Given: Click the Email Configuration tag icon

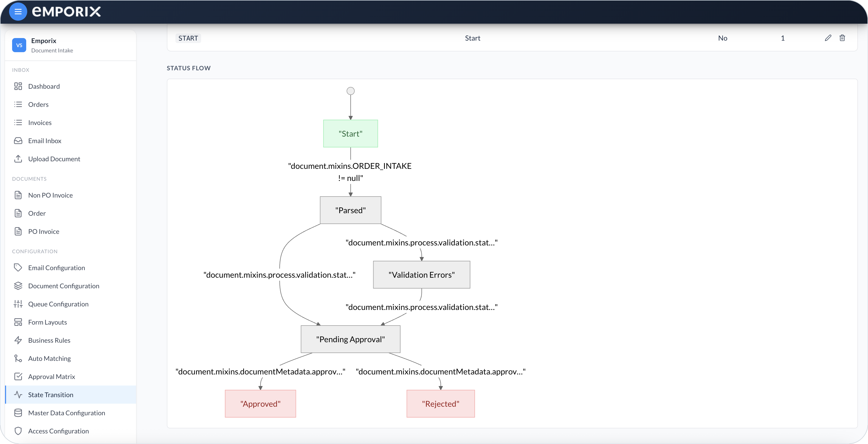Looking at the screenshot, I should (x=18, y=268).
